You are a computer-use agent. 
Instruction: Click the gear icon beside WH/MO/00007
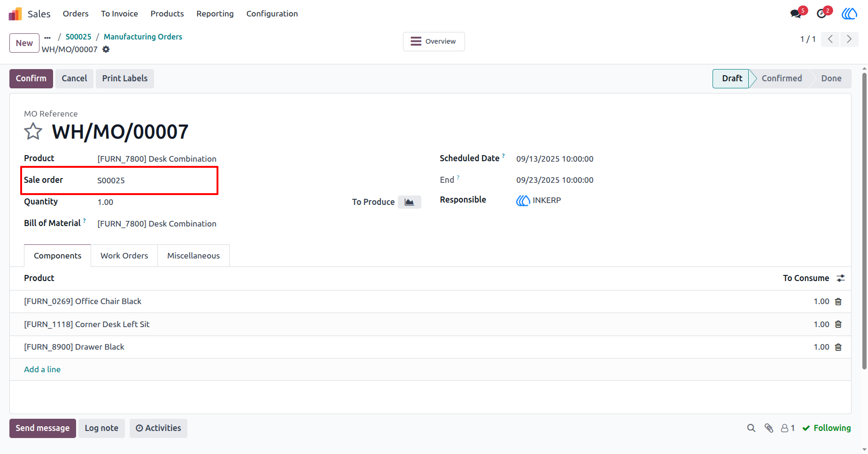106,49
